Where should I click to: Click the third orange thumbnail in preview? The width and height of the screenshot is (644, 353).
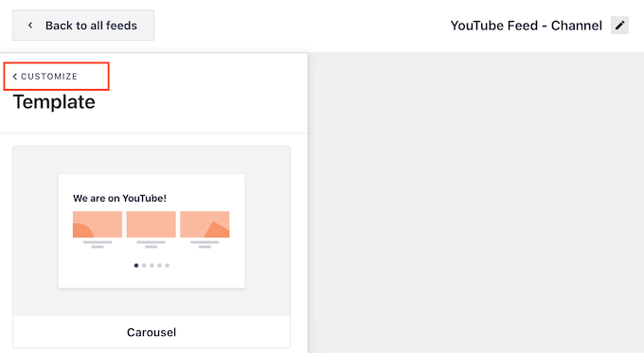[205, 224]
